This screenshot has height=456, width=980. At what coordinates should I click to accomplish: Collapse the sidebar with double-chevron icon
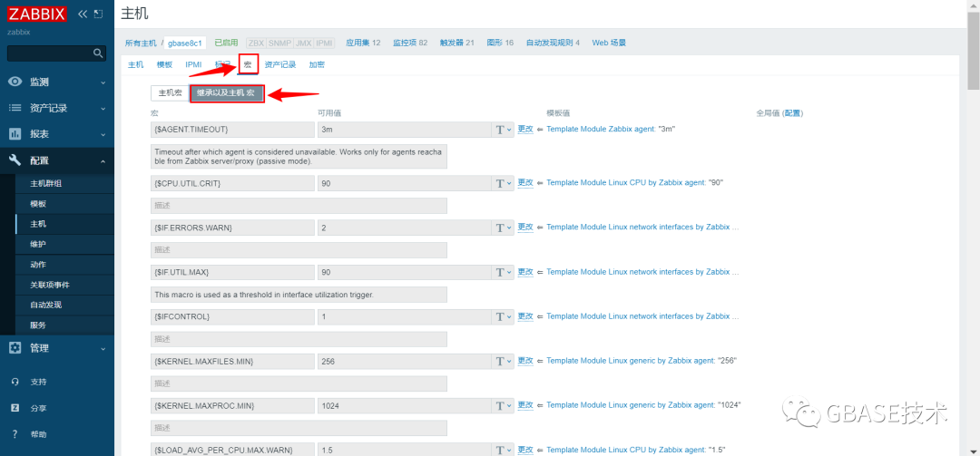click(x=83, y=15)
